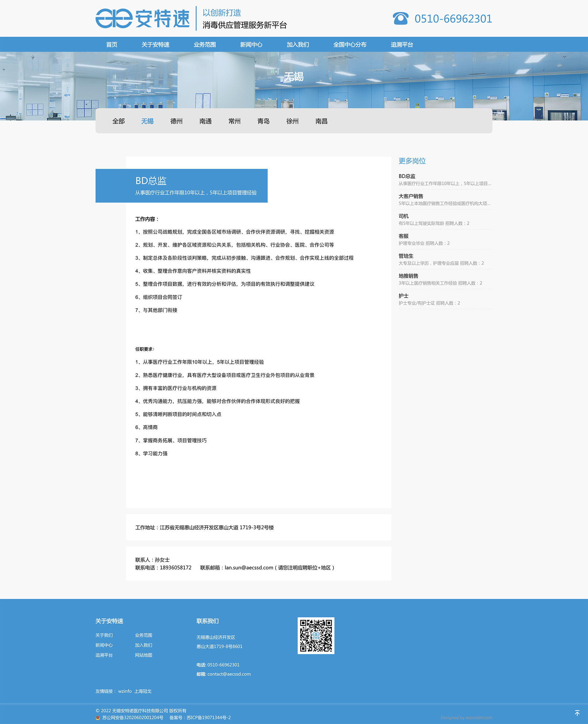The height and width of the screenshot is (724, 588).
Task: Click the back-to-top arrow icon
Action: [x=577, y=713]
